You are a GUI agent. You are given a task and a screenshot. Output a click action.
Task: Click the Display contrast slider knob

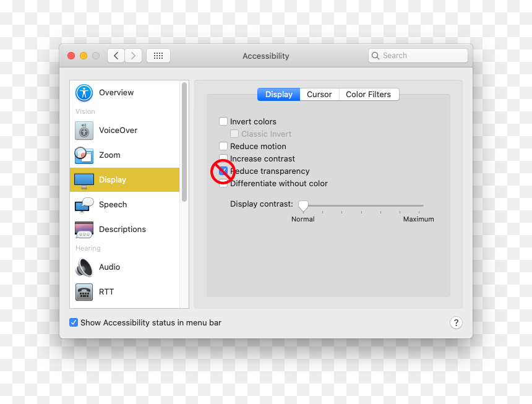(303, 206)
